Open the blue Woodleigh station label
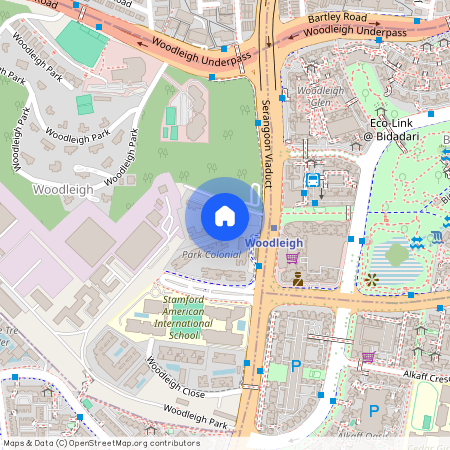450x450 pixels. [x=274, y=243]
